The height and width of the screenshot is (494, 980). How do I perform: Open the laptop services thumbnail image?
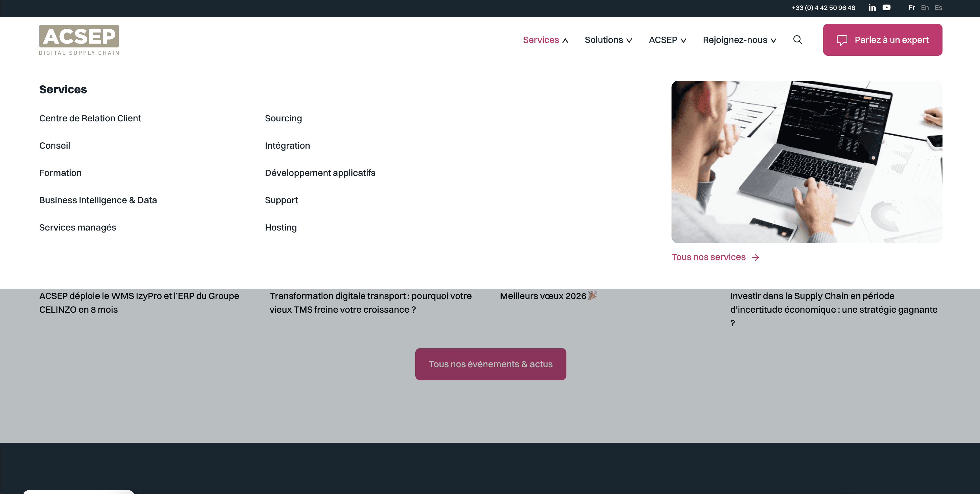coord(806,162)
